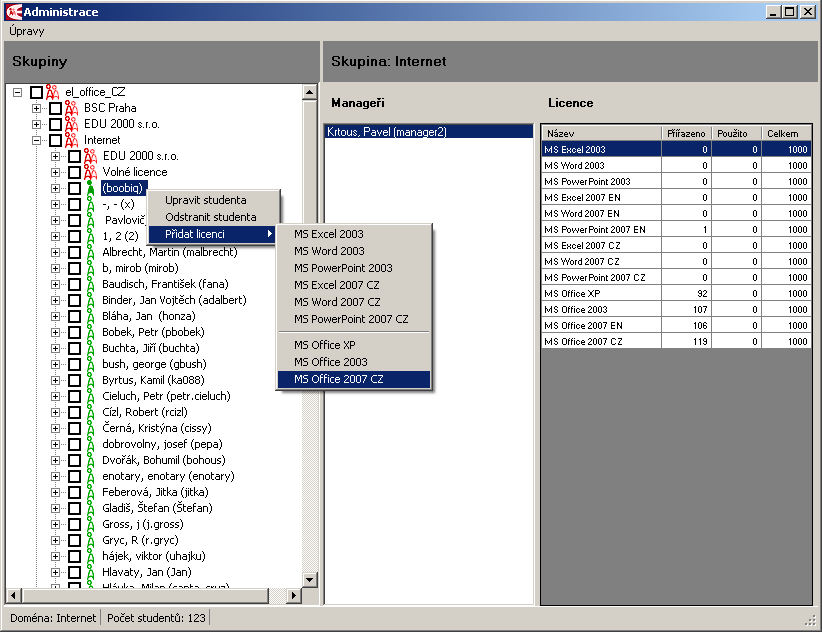
Task: Click the student icon of dobrovolny, josef
Action: tap(90, 444)
